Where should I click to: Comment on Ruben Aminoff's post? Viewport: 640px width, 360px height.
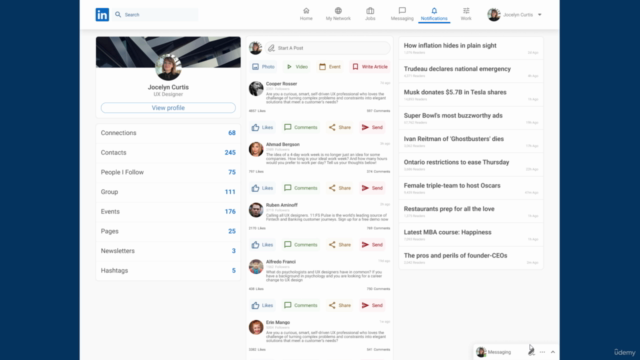[301, 245]
